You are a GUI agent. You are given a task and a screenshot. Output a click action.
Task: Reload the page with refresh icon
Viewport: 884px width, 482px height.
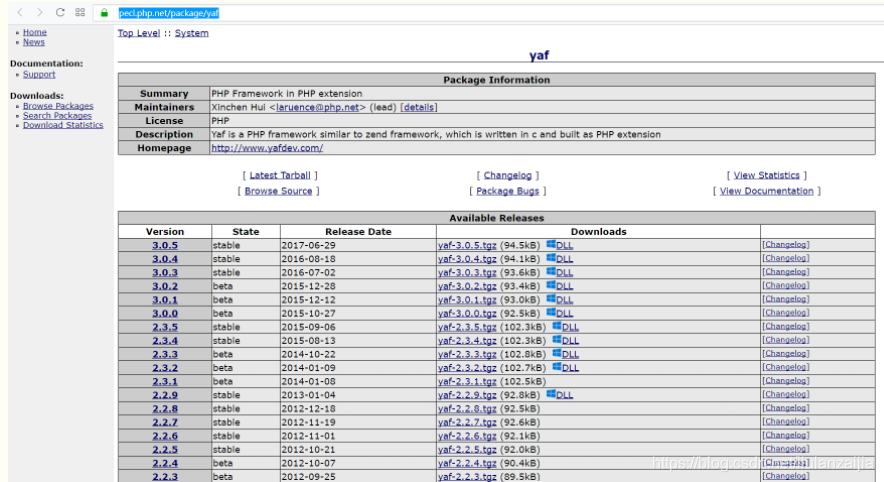[60, 12]
